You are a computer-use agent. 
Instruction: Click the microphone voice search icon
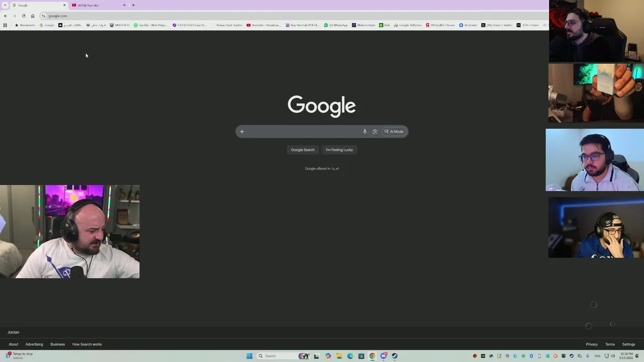[x=365, y=132]
